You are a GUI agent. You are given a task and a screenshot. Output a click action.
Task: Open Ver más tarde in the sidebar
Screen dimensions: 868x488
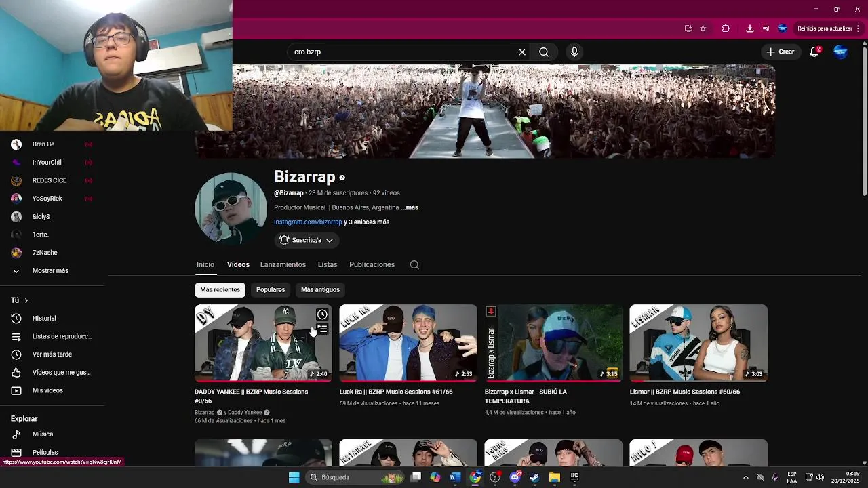point(52,354)
